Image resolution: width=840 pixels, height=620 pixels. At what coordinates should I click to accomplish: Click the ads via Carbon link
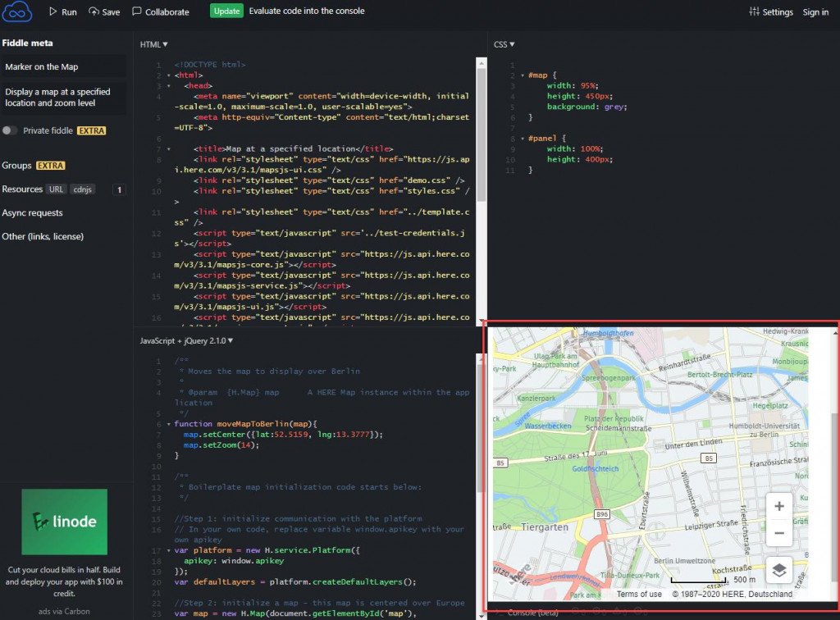64,611
